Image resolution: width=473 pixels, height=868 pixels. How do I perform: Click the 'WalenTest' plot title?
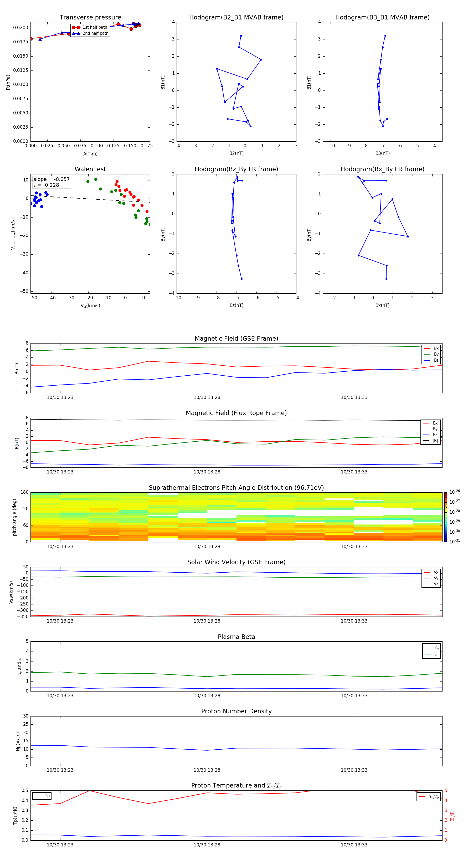point(90,169)
